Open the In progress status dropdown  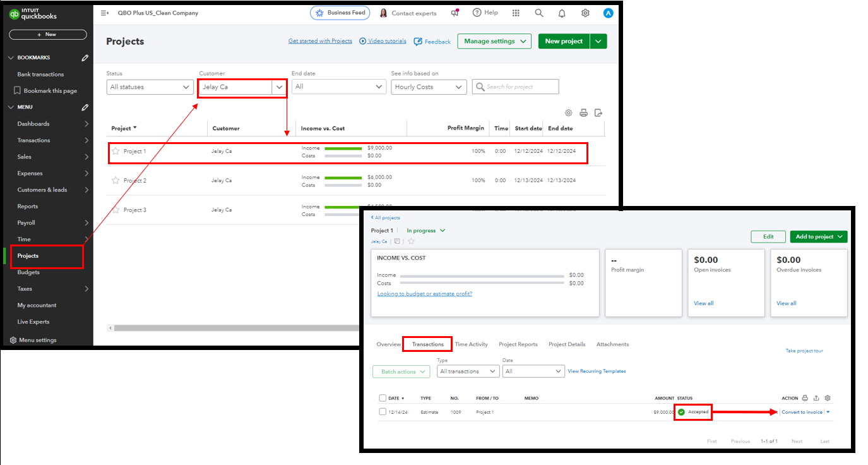[426, 231]
